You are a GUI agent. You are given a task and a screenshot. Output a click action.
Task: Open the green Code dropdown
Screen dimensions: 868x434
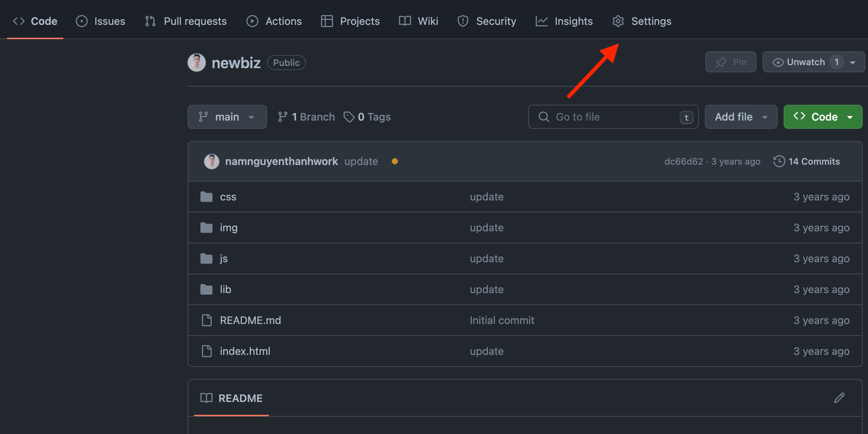pos(823,117)
